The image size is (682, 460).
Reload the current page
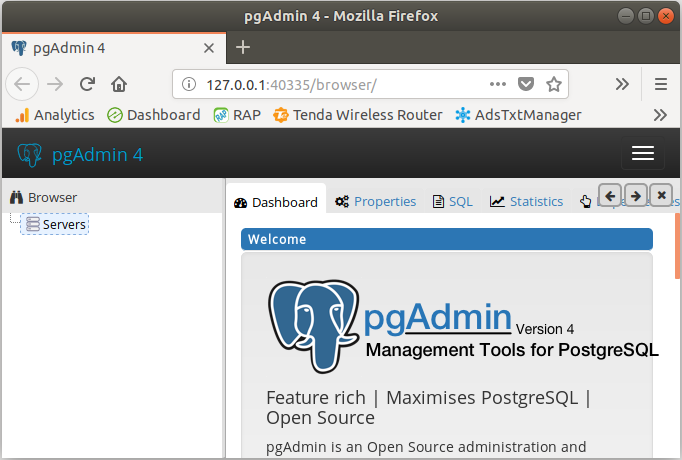click(x=87, y=84)
